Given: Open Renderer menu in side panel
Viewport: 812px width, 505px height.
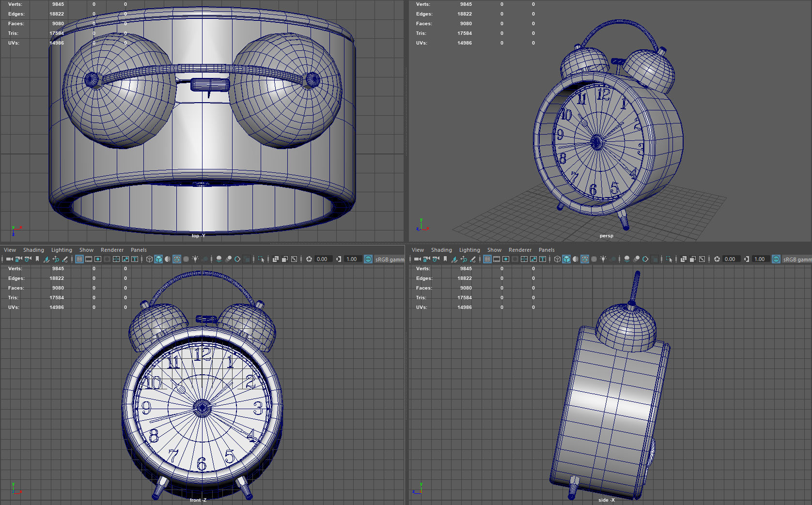Looking at the screenshot, I should [x=520, y=250].
